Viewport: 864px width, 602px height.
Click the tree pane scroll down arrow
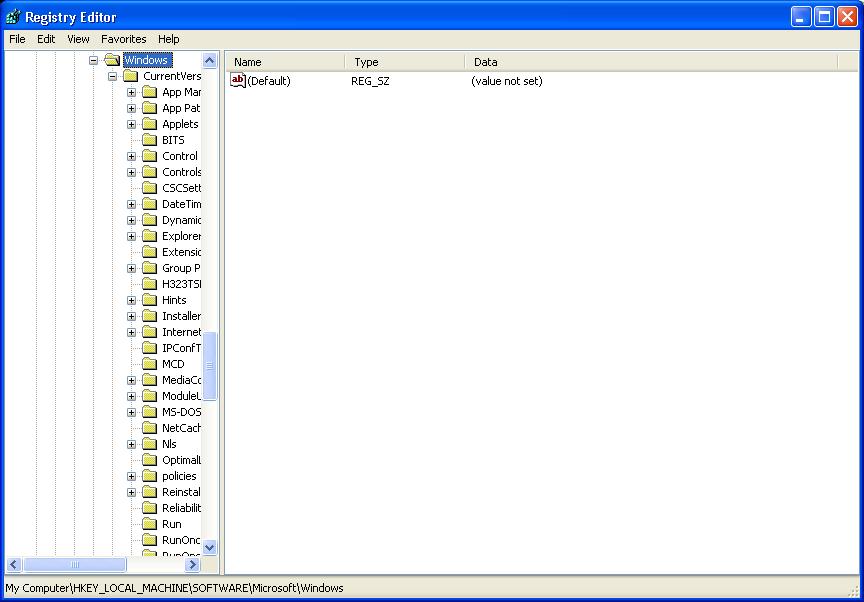[x=209, y=547]
